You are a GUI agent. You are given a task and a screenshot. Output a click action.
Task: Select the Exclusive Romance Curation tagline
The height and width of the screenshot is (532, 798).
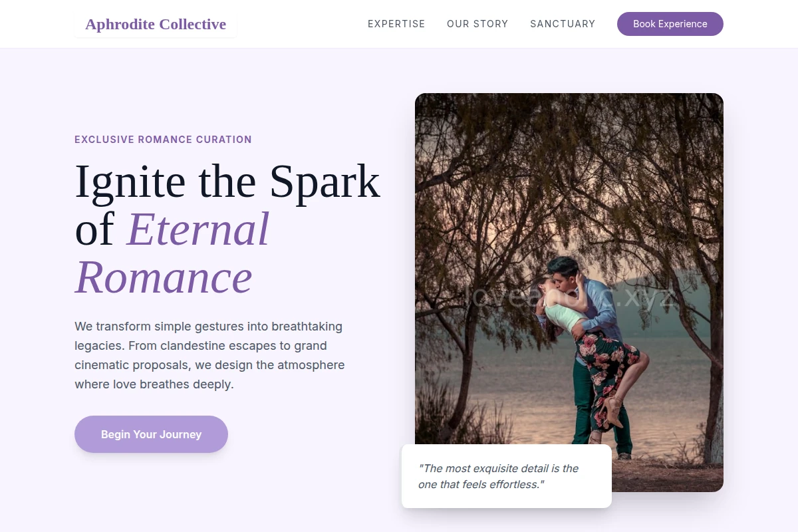point(163,140)
